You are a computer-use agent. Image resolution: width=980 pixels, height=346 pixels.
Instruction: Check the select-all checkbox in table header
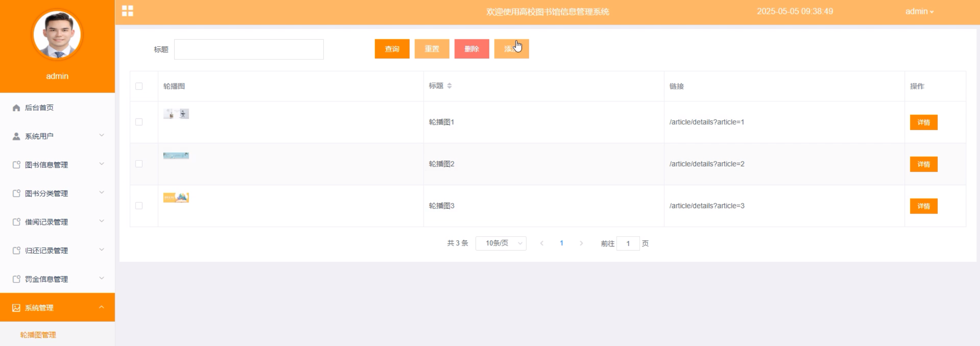point(139,86)
